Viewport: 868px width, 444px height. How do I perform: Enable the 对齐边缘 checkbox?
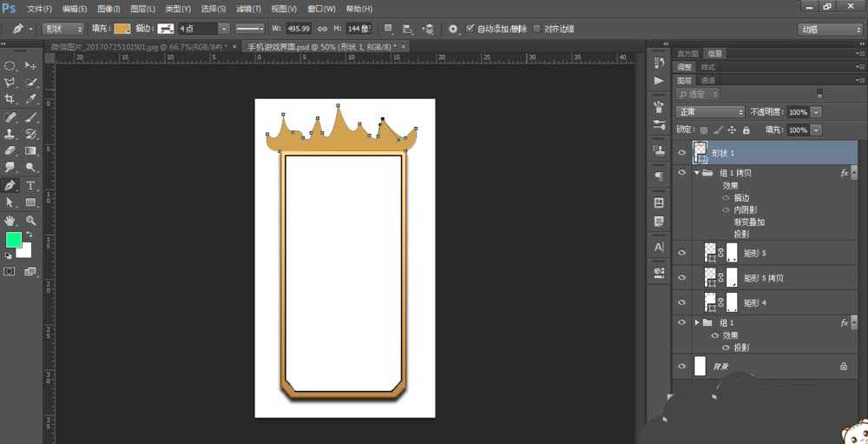click(x=536, y=29)
